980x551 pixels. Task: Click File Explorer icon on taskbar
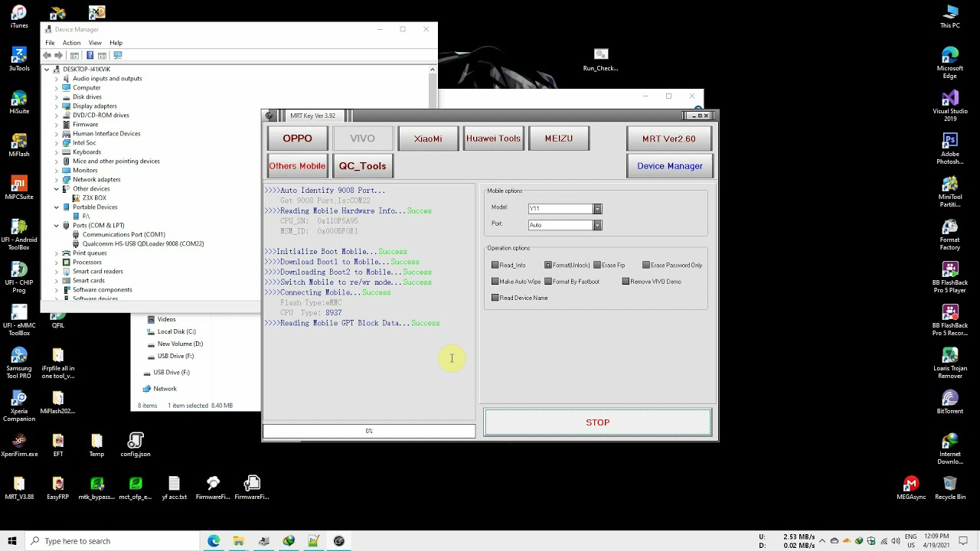coord(239,541)
